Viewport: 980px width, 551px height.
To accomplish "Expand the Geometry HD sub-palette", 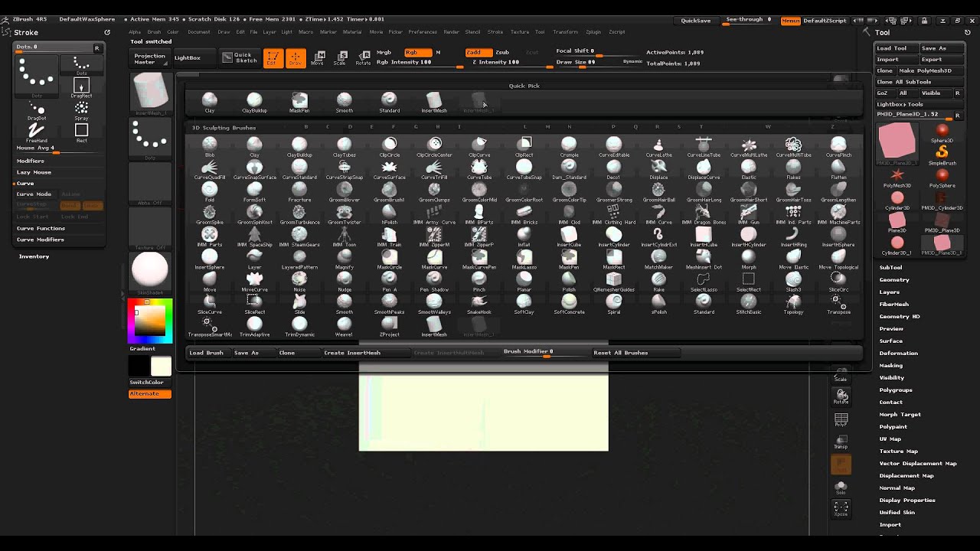I will click(900, 316).
